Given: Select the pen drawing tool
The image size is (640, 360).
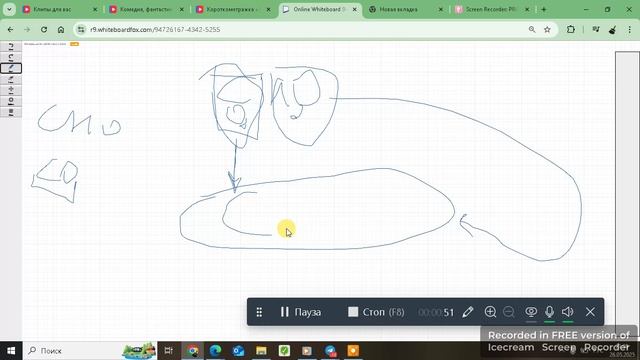Looking at the screenshot, I should point(11,68).
